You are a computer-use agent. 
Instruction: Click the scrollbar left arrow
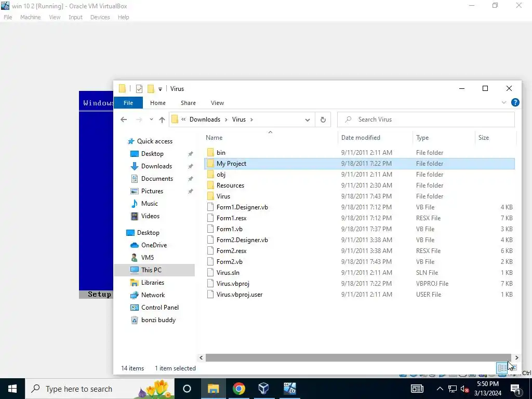[x=201, y=357]
